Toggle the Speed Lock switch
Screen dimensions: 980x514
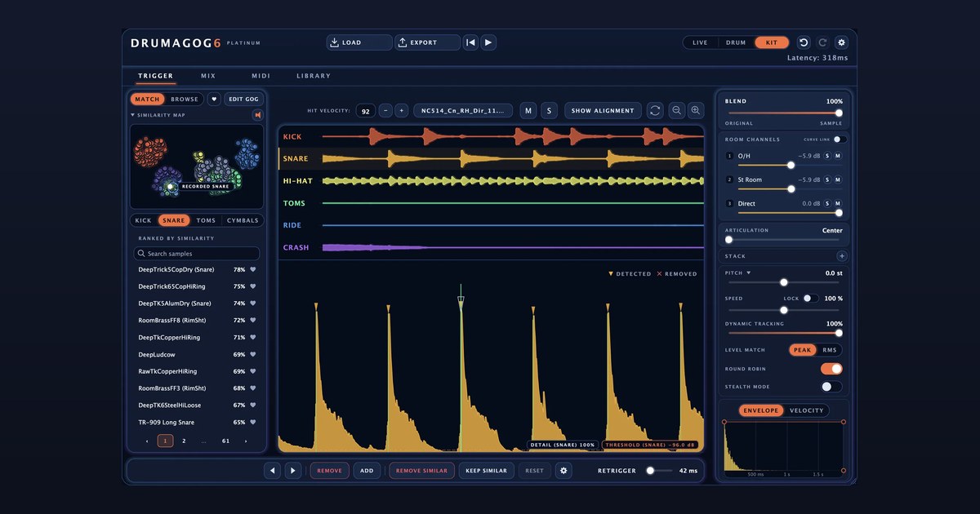pyautogui.click(x=810, y=299)
